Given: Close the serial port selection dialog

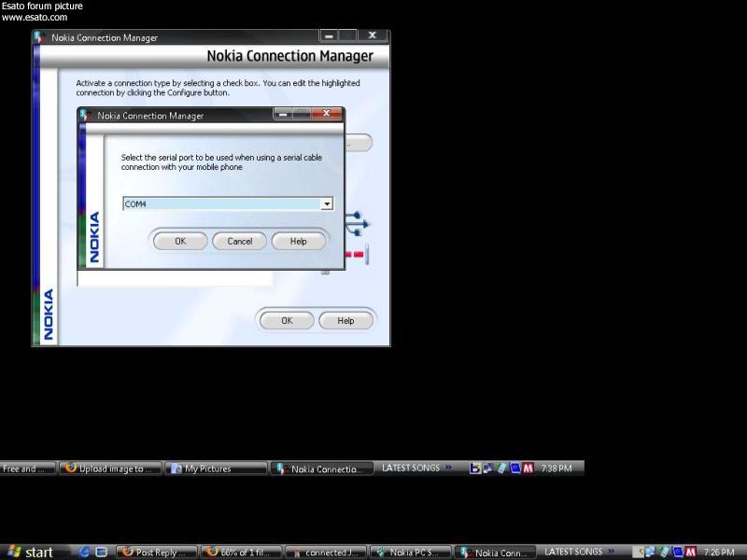Looking at the screenshot, I should point(326,113).
